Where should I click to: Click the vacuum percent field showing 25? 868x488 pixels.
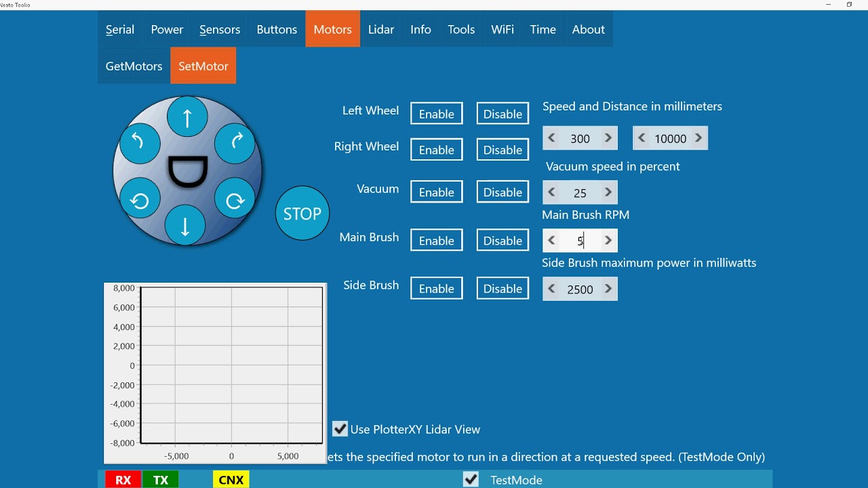pyautogui.click(x=580, y=192)
